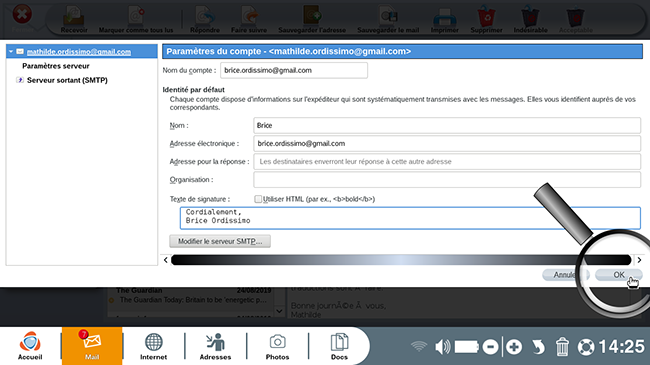
Task: Click the Supprimer trash icon
Action: 486,17
